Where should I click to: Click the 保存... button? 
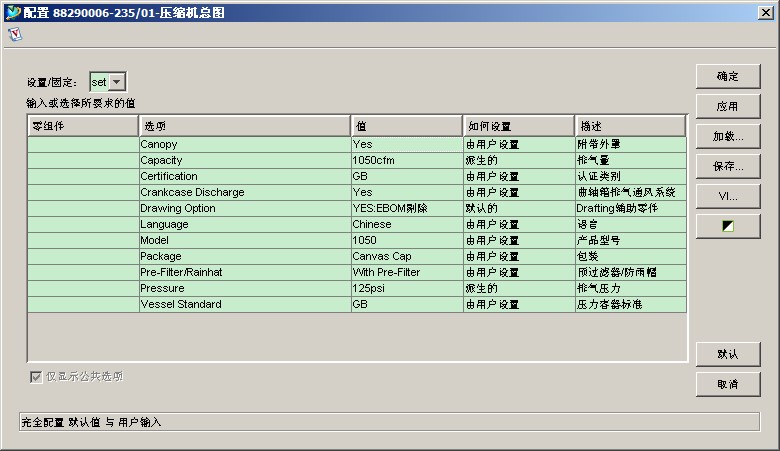728,166
